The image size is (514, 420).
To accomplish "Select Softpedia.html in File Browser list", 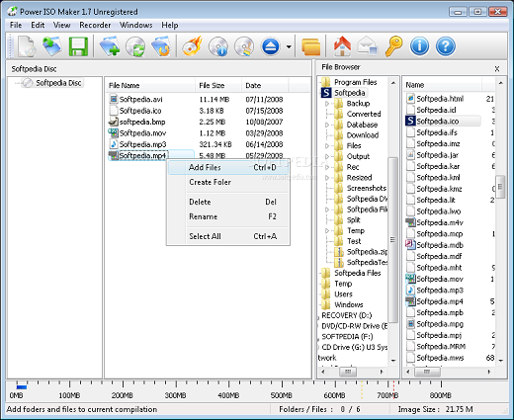I will (x=440, y=99).
